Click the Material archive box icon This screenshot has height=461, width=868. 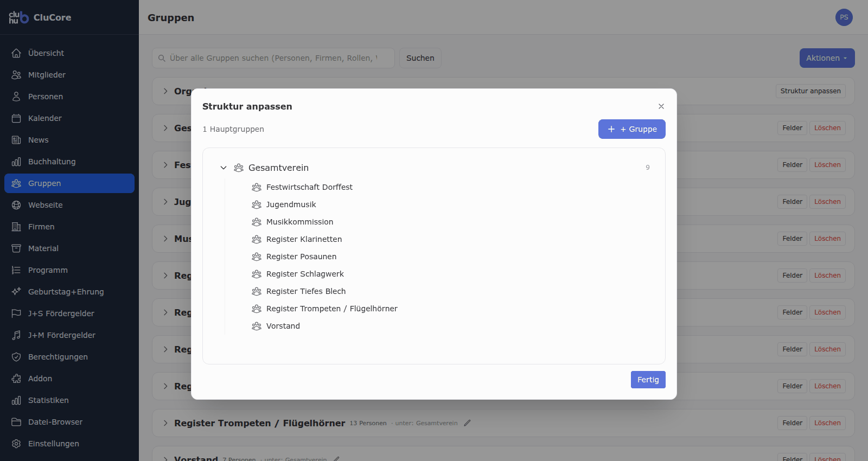[x=16, y=248]
